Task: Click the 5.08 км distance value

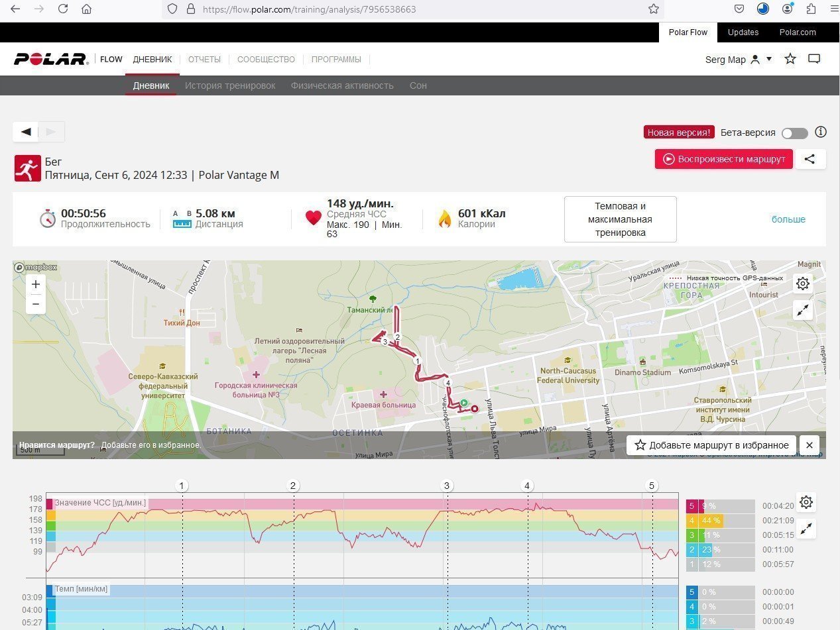Action: coord(215,213)
